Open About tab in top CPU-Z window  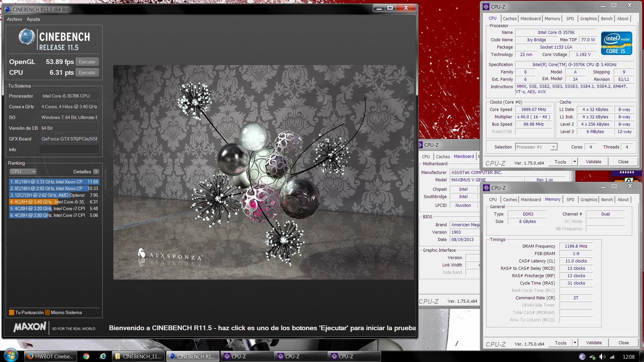[x=623, y=19]
